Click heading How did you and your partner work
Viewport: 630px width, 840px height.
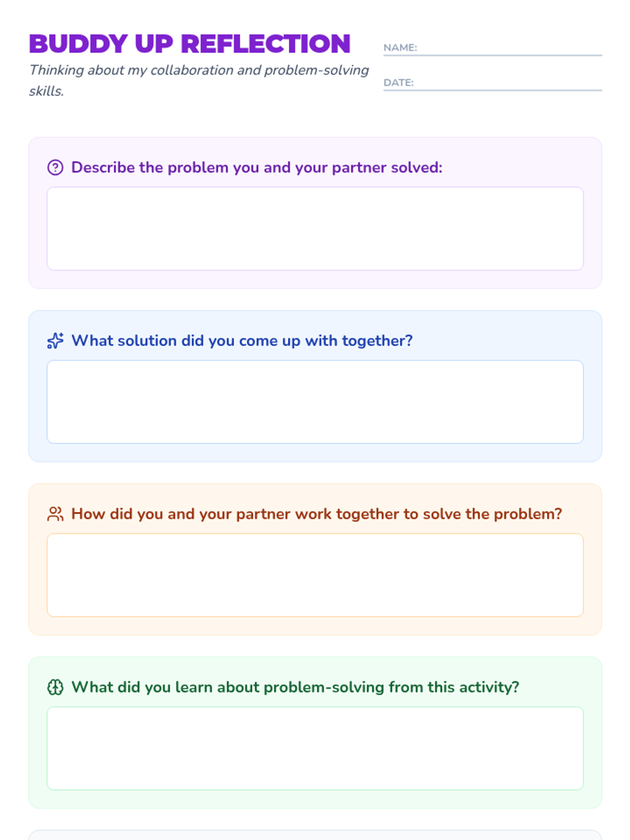[x=317, y=514]
